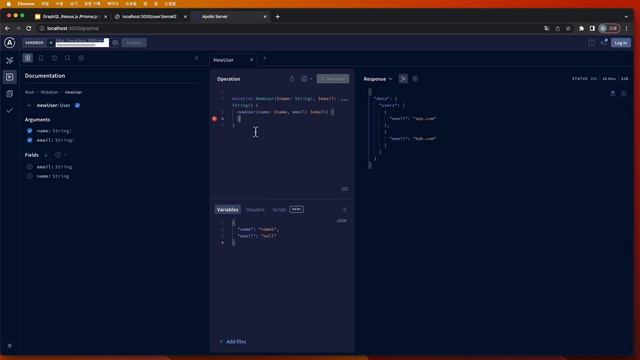Open connection settings next to endpoint URL
Image resolution: width=640 pixels, height=360 pixels.
(115, 42)
